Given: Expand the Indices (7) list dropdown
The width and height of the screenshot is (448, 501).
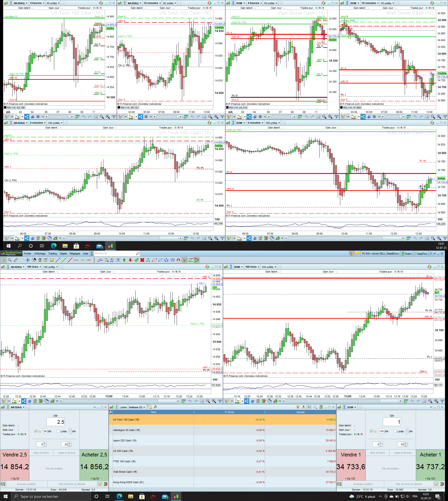Looking at the screenshot, I should [x=137, y=407].
